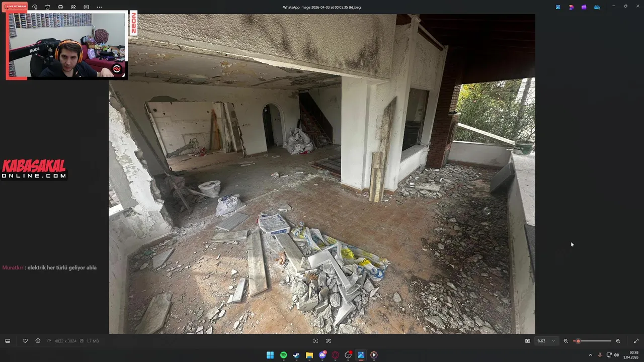Click the LIVE STREAM badge
This screenshot has height=362, width=644.
[15, 7]
